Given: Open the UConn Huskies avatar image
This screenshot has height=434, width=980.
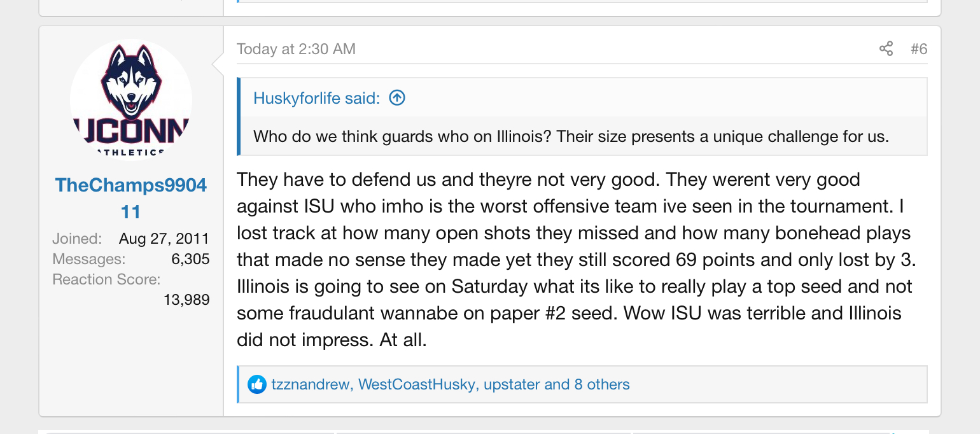Looking at the screenshot, I should pos(131,100).
